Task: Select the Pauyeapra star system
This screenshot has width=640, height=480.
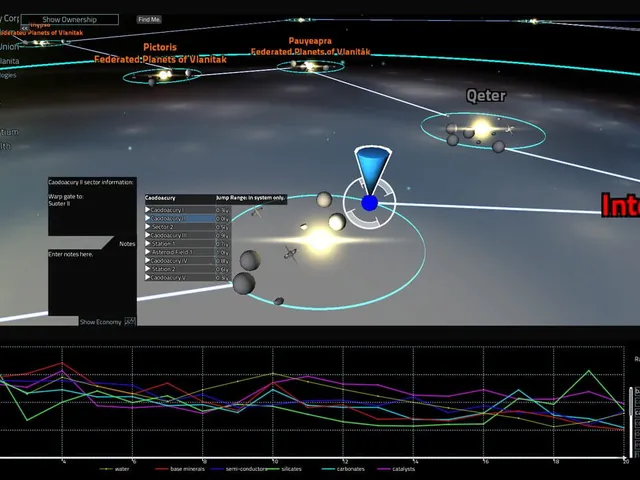Action: click(310, 66)
